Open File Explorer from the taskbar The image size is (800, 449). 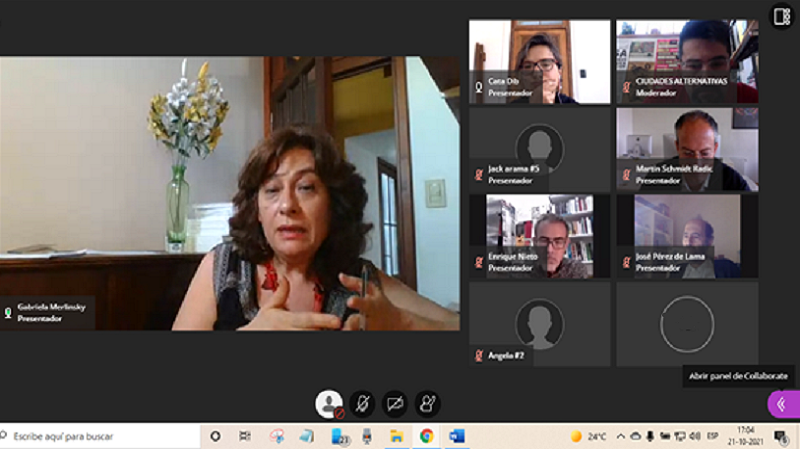click(396, 436)
